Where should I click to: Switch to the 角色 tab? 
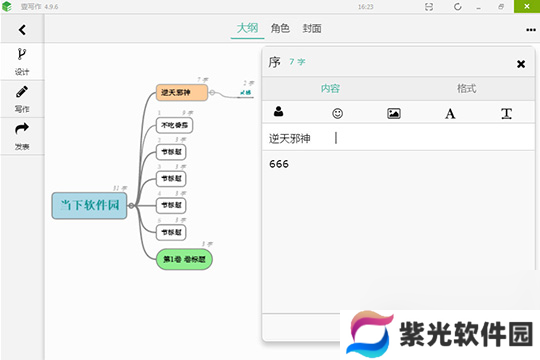pos(280,28)
